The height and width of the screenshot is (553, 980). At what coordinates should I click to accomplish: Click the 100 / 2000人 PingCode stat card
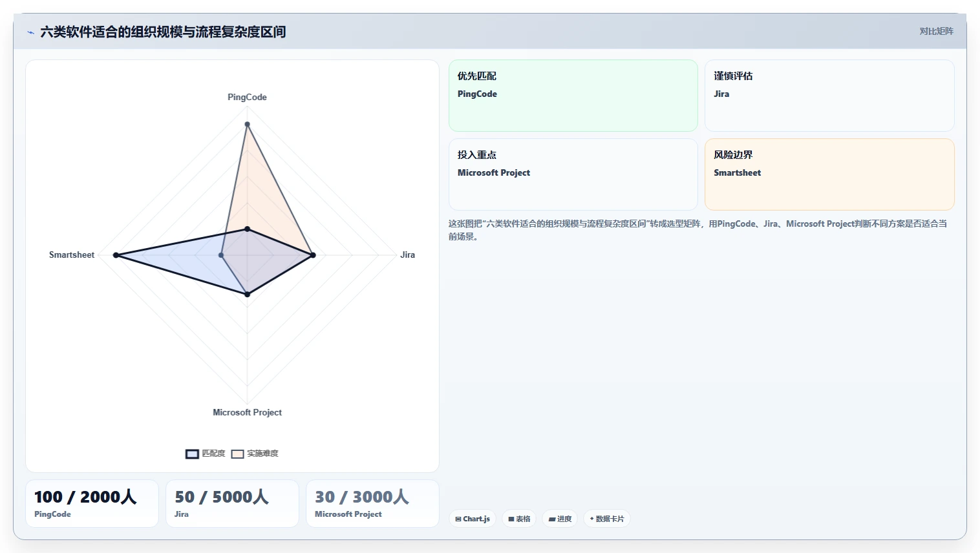point(92,503)
